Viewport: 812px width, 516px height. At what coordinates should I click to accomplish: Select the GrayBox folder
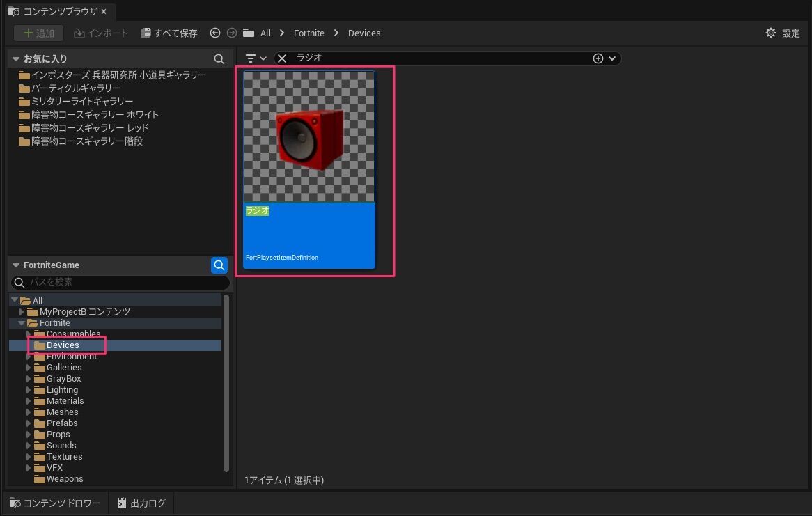[x=58, y=379]
